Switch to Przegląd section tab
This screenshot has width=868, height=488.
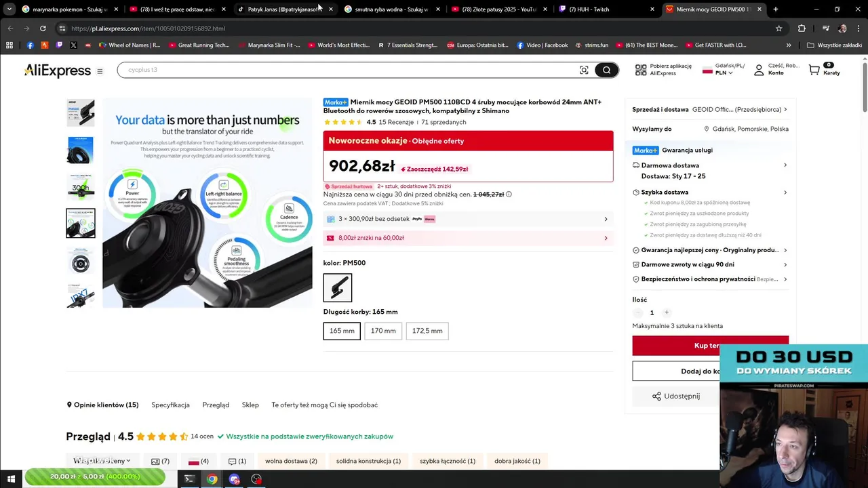pos(216,405)
